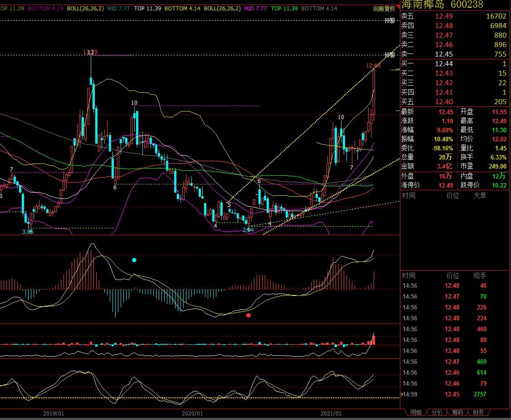Viewport: 511px width, 420px height.
Task: Click the 3.86 low price marker
Action: [28, 232]
